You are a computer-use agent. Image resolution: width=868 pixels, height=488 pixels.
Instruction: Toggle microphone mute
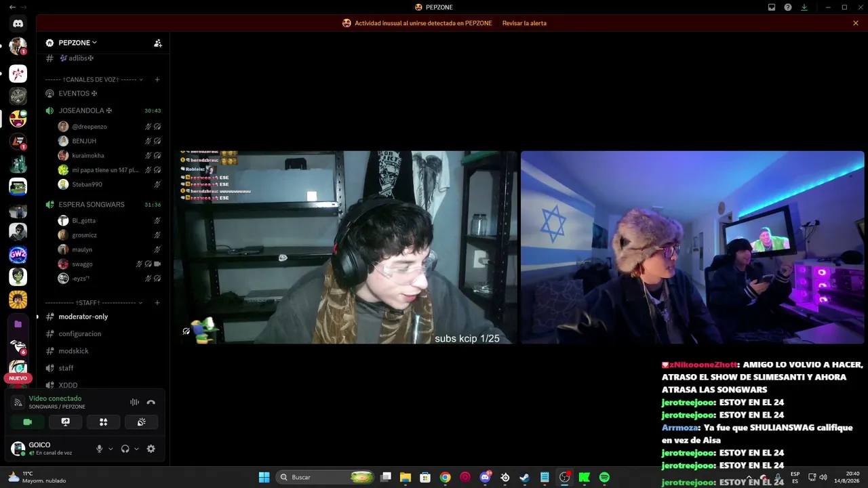click(x=100, y=449)
